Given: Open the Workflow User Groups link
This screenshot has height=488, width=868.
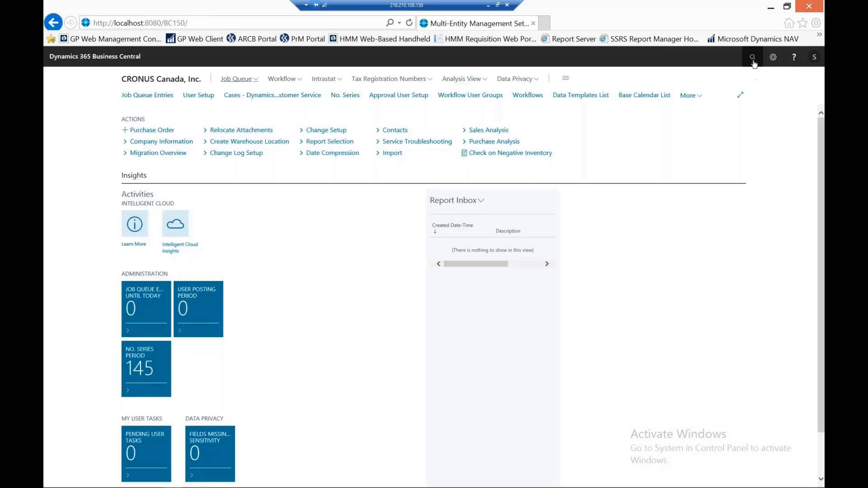Looking at the screenshot, I should tap(470, 95).
